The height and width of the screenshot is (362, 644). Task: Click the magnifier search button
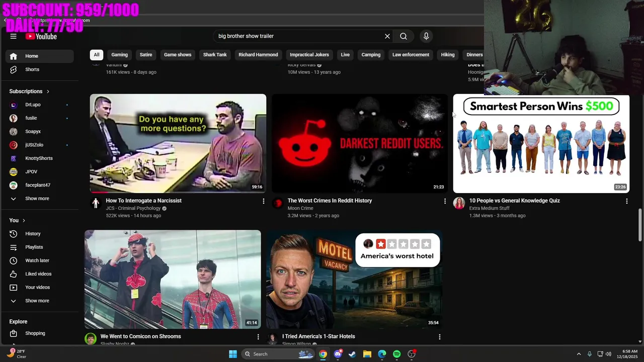[x=404, y=36]
